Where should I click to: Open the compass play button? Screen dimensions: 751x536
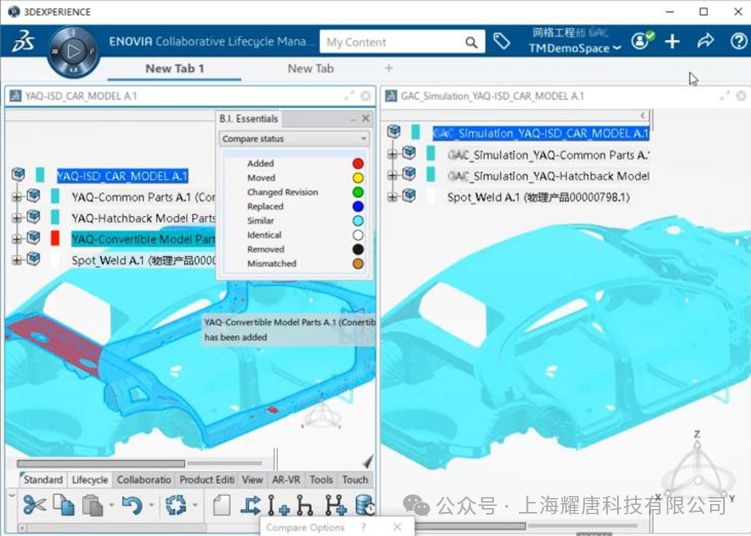[x=73, y=51]
